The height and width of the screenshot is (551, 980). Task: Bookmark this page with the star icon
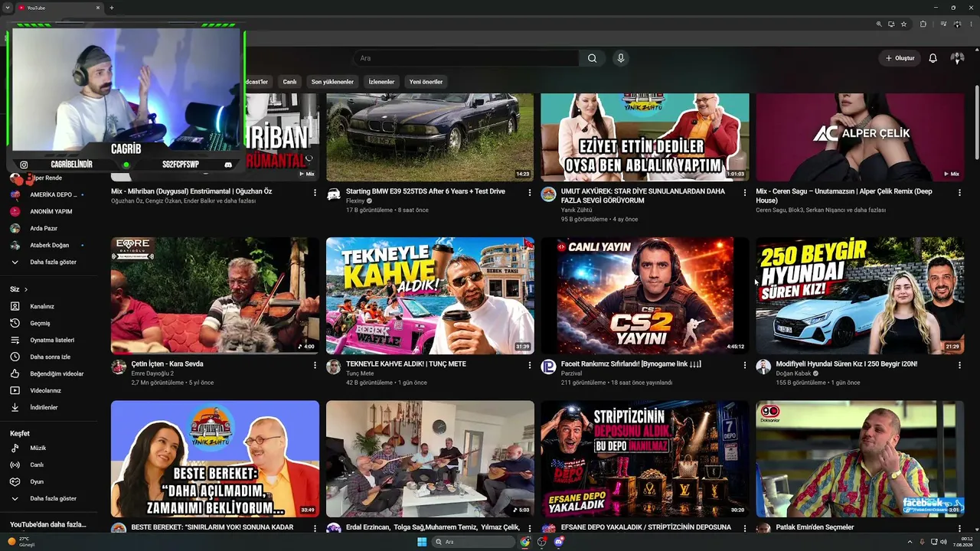[x=903, y=24]
